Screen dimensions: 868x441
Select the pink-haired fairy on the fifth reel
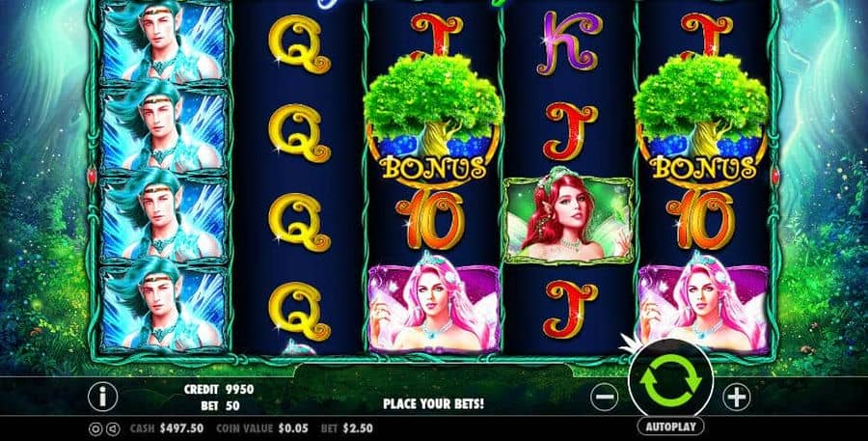(x=703, y=303)
